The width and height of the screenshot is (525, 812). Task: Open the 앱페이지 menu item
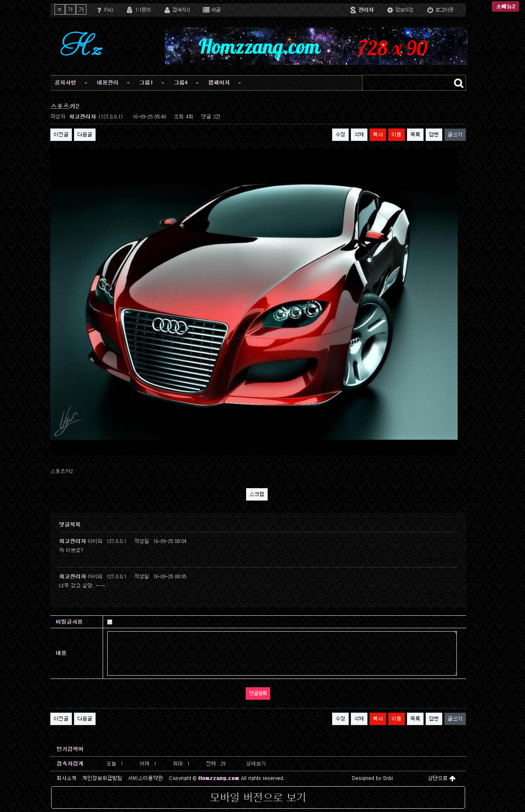(x=219, y=83)
